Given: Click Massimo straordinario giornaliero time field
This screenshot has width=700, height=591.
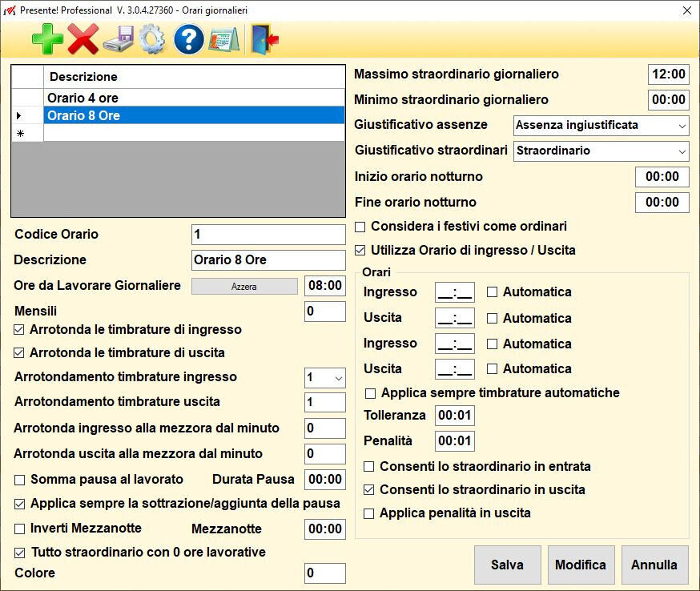Looking at the screenshot, I should coord(668,74).
